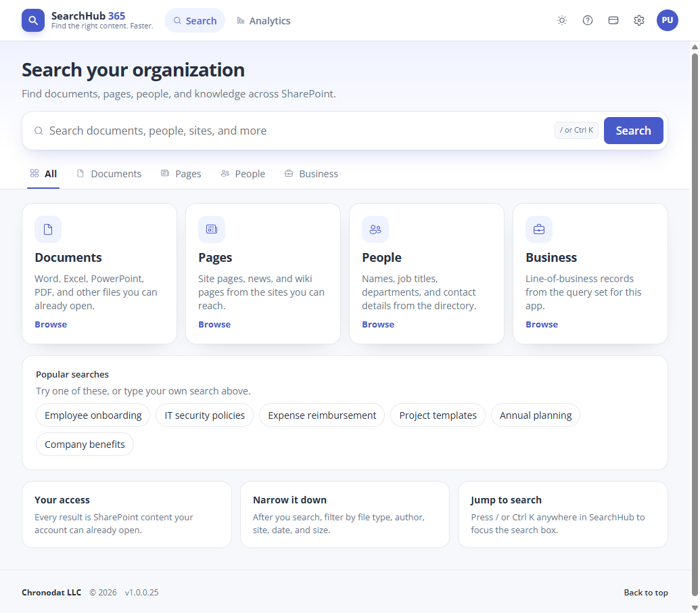Switch to the Documents tab
This screenshot has width=700, height=613.
click(x=110, y=174)
